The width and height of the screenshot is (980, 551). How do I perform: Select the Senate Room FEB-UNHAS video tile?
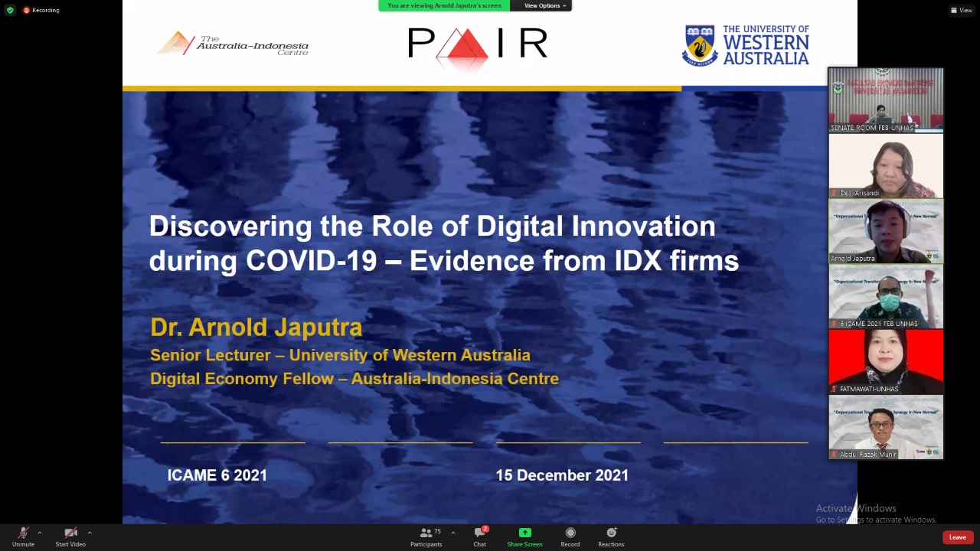[886, 100]
